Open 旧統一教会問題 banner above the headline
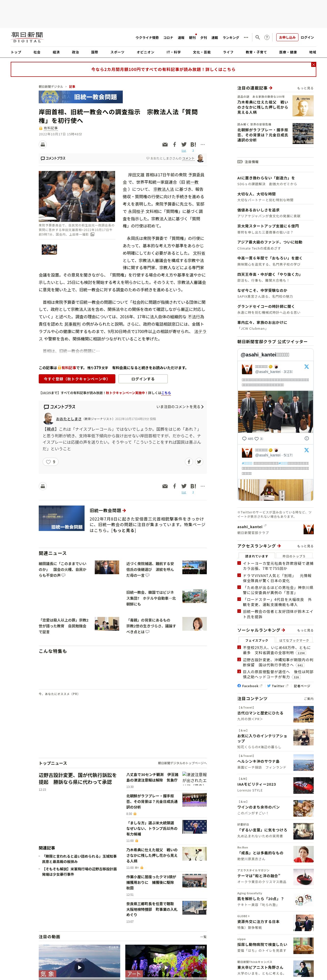 [x=81, y=97]
